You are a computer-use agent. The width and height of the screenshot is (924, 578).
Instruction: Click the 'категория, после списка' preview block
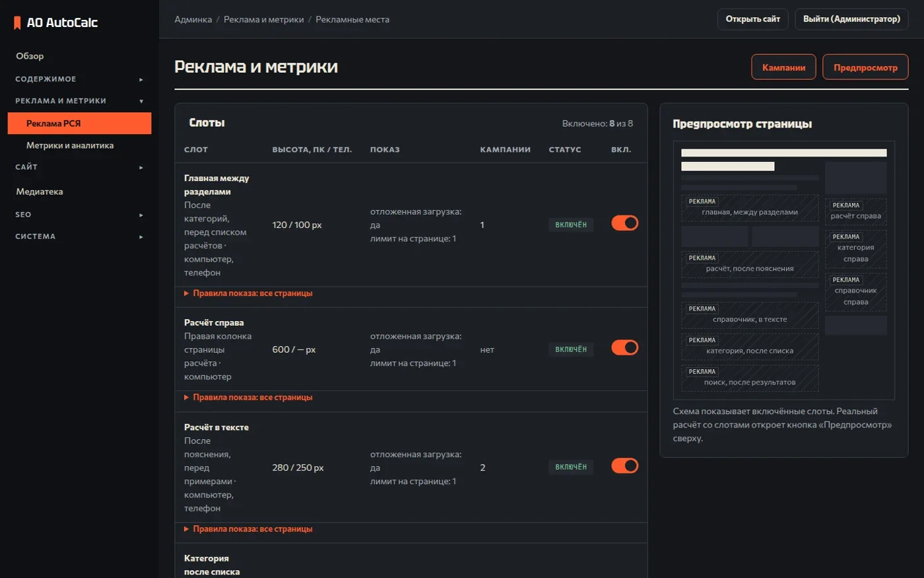click(750, 347)
